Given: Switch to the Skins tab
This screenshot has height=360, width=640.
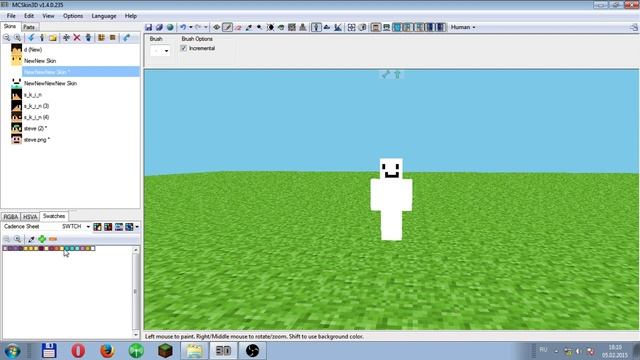Looking at the screenshot, I should click(x=10, y=27).
